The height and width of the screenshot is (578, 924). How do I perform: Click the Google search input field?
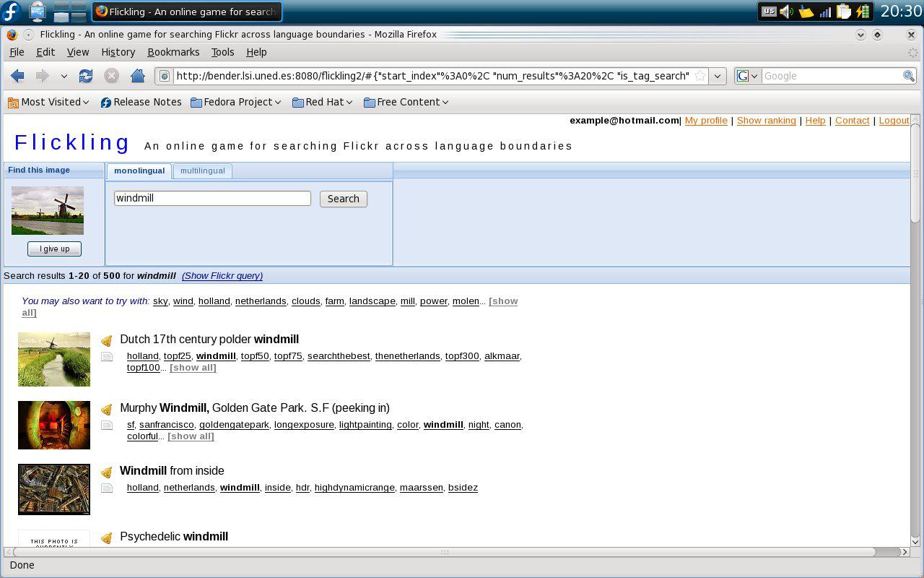coord(832,76)
